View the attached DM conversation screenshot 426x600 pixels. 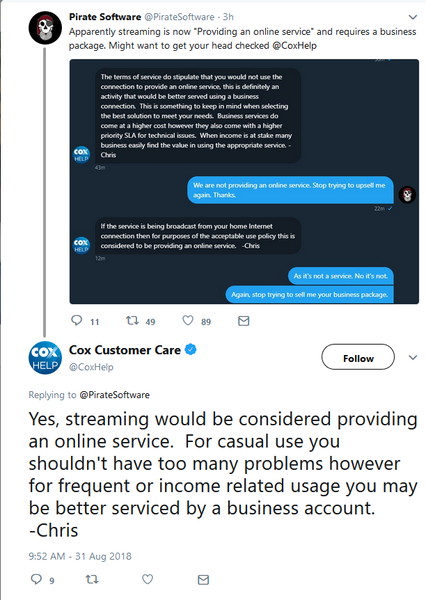244,181
